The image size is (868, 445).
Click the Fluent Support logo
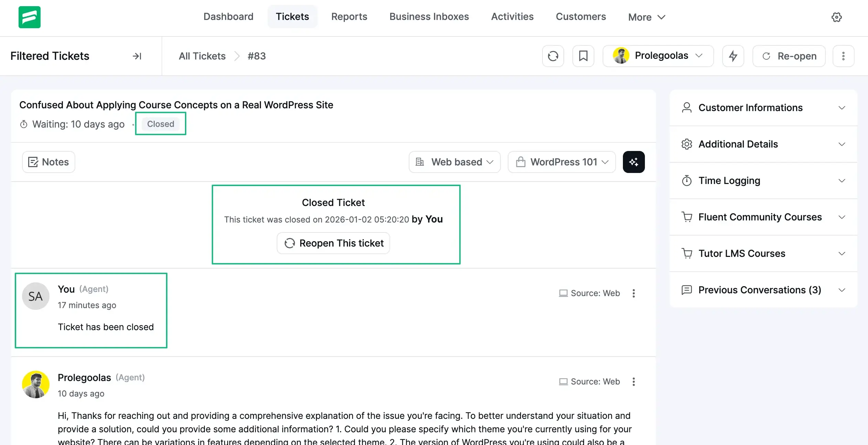(29, 17)
